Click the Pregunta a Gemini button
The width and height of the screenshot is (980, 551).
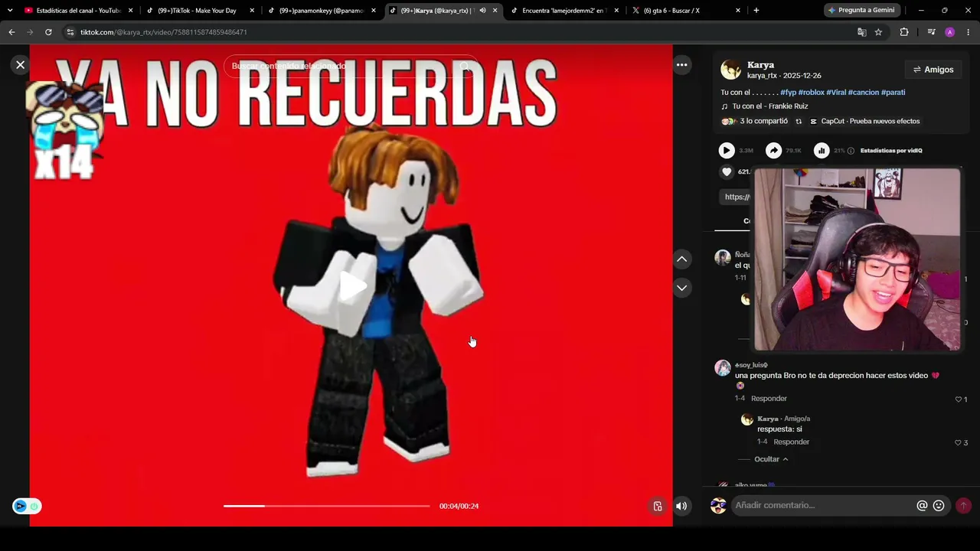[861, 11]
